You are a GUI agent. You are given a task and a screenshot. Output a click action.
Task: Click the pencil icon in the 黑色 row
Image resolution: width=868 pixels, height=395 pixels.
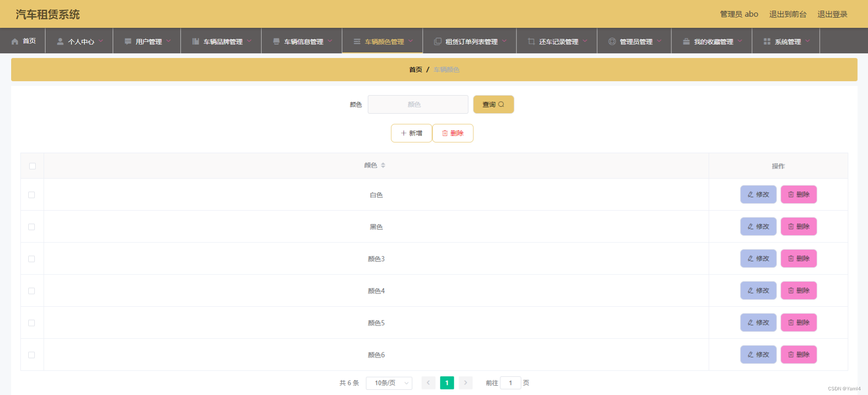[x=751, y=227]
